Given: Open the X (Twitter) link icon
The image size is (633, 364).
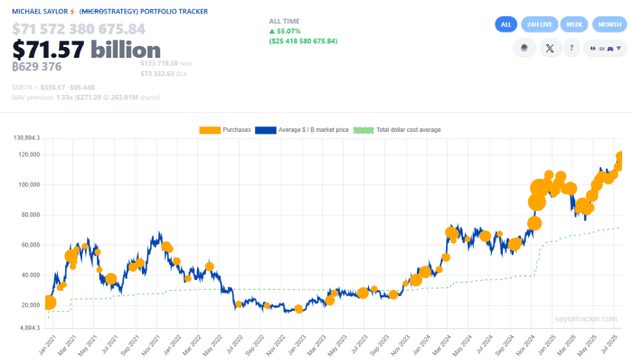Looking at the screenshot, I should tap(551, 49).
